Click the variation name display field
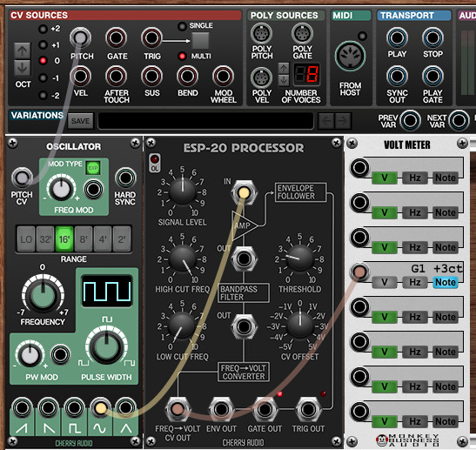The image size is (476, 450). 206,121
